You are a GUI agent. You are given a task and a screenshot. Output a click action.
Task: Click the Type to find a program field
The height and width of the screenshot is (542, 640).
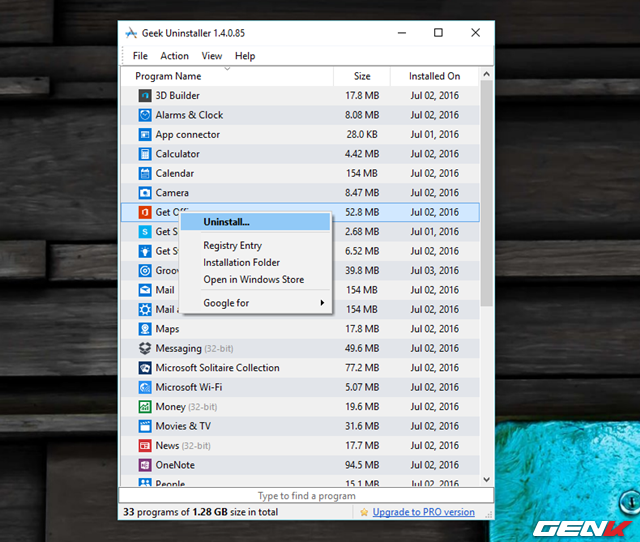point(308,496)
